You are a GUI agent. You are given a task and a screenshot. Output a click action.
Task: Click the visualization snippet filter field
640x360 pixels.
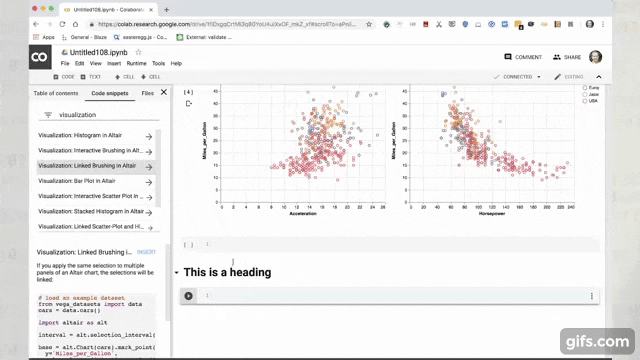99,115
